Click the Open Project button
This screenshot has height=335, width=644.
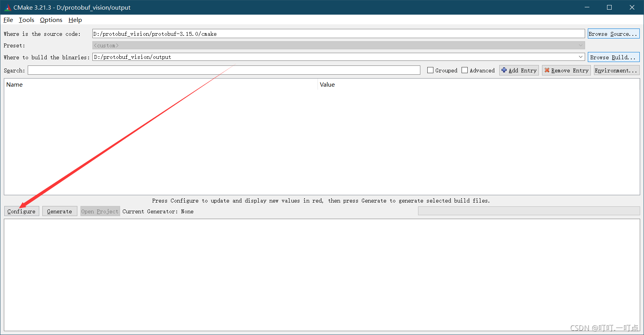click(100, 211)
